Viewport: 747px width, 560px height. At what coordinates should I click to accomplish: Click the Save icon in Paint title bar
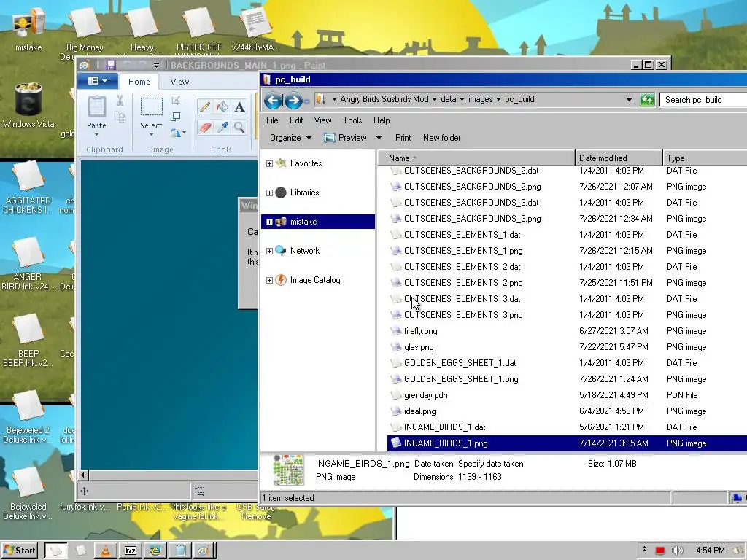pos(111,65)
